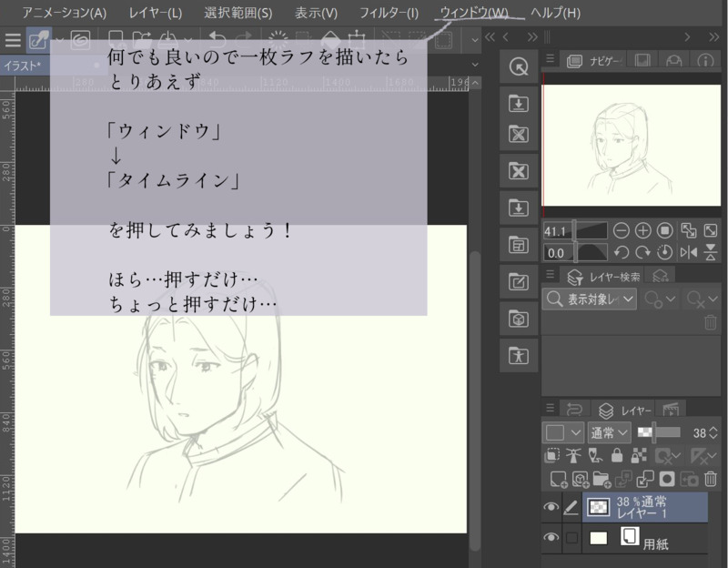Rotate the canvas left in Navigator
728x568 pixels.
pos(622,252)
